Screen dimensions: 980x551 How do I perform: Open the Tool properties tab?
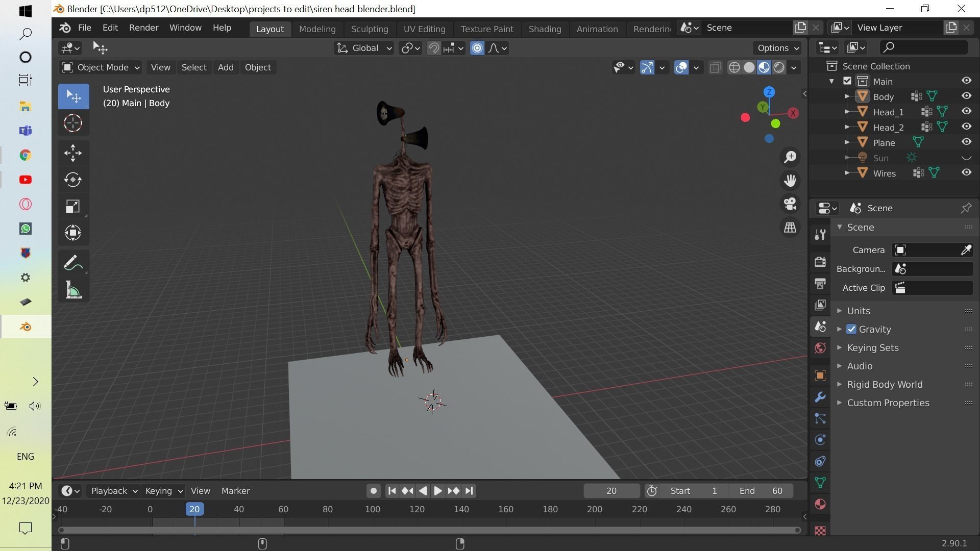(820, 234)
